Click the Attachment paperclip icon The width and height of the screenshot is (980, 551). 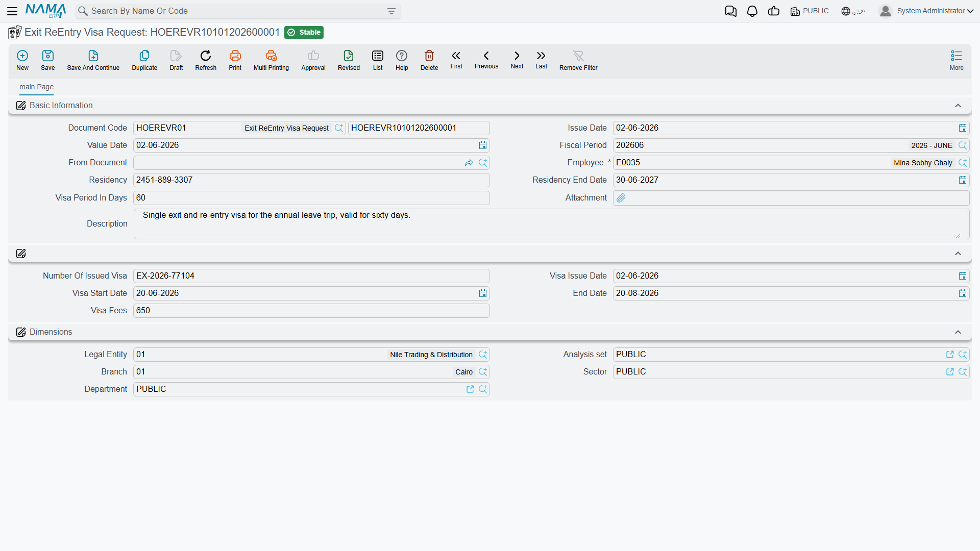(621, 198)
